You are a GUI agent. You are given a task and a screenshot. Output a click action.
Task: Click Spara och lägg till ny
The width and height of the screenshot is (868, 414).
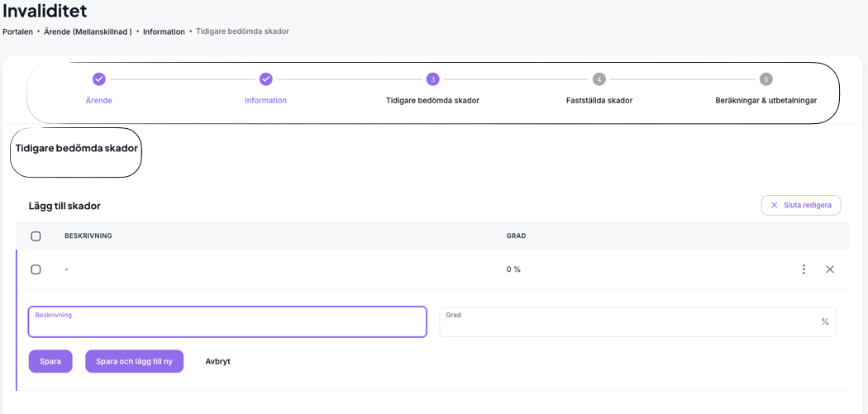click(134, 361)
